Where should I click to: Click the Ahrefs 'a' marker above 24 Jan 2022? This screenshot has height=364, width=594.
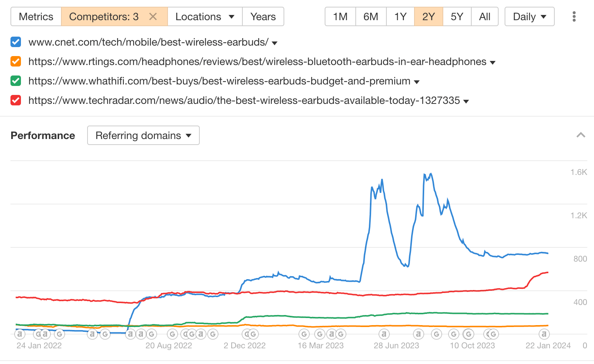coord(20,334)
